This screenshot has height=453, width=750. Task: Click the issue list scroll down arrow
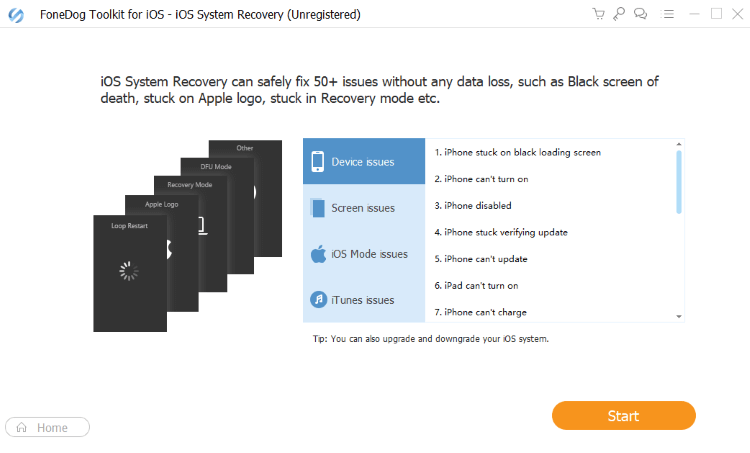coord(679,316)
